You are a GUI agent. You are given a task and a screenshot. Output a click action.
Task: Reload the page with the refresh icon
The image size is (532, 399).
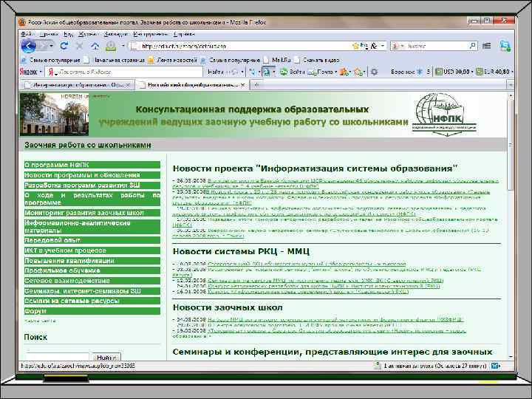point(64,46)
